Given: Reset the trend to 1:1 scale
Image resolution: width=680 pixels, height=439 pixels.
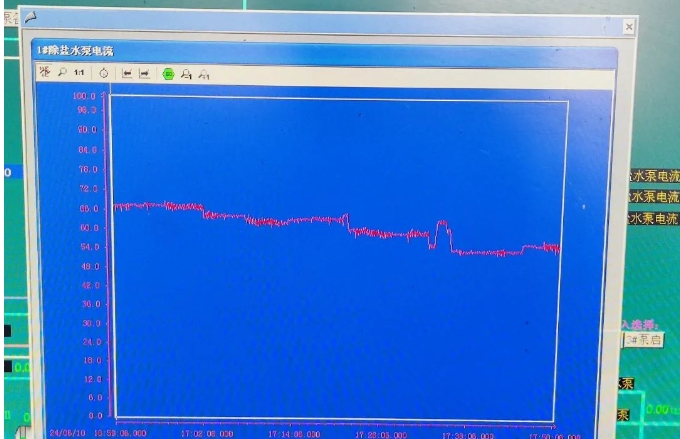Looking at the screenshot, I should coord(79,73).
